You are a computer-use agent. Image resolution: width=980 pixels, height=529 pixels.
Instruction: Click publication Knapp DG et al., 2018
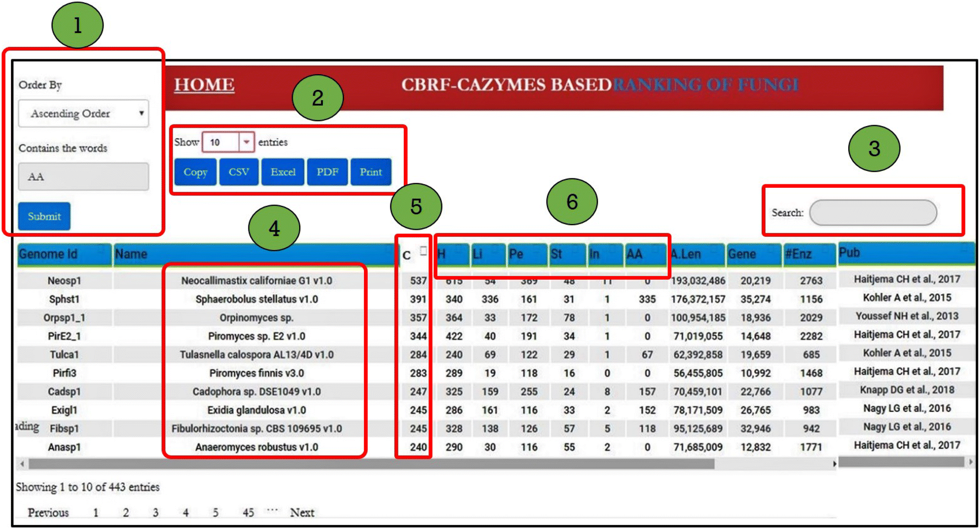(907, 390)
